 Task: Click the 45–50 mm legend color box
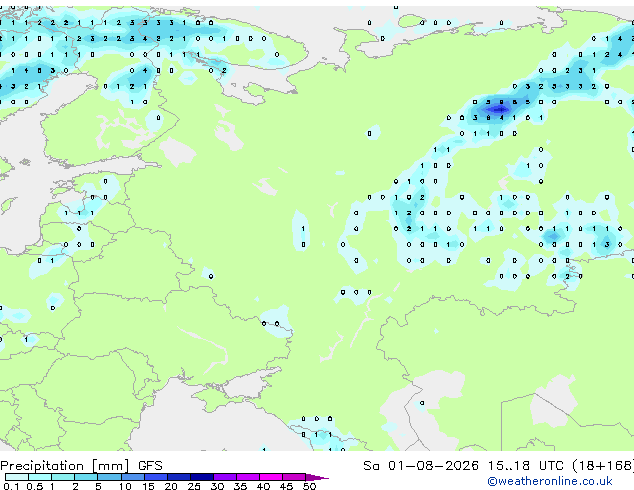pos(294,477)
